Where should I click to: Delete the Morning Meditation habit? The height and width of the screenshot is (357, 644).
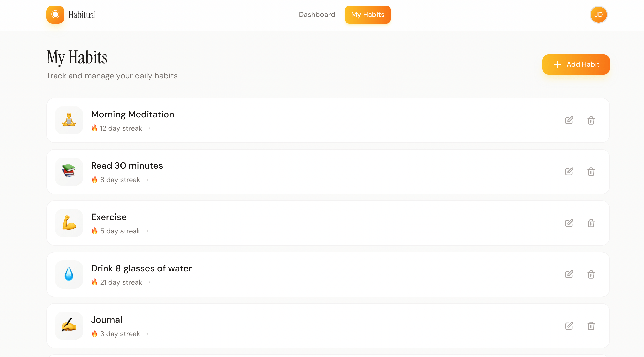coord(591,120)
